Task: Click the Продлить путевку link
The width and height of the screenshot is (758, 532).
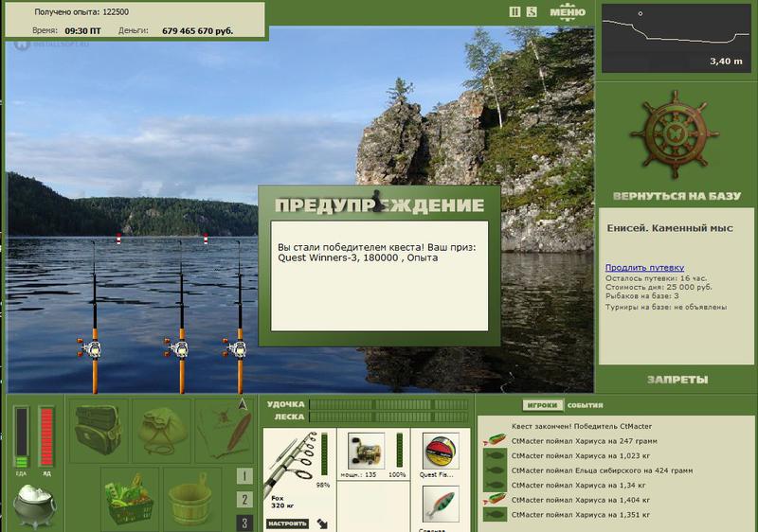Action: pos(644,268)
